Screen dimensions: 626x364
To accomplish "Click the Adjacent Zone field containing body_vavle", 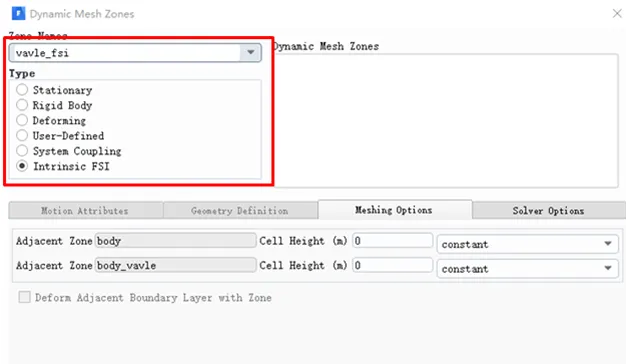I will pyautogui.click(x=175, y=265).
